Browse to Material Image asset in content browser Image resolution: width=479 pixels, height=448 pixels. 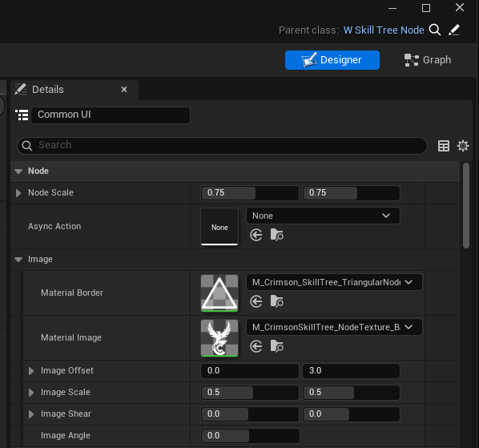(277, 346)
